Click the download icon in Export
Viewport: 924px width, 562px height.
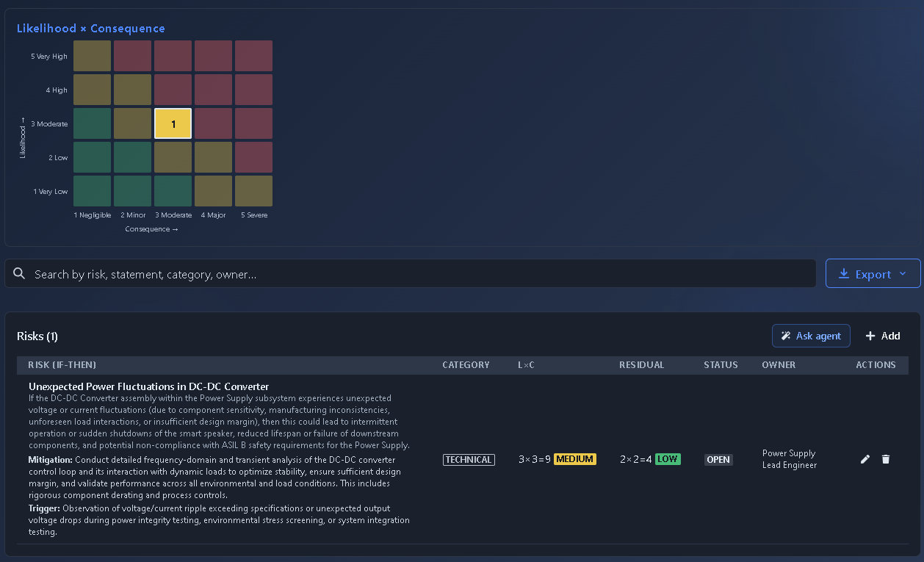[x=844, y=274]
